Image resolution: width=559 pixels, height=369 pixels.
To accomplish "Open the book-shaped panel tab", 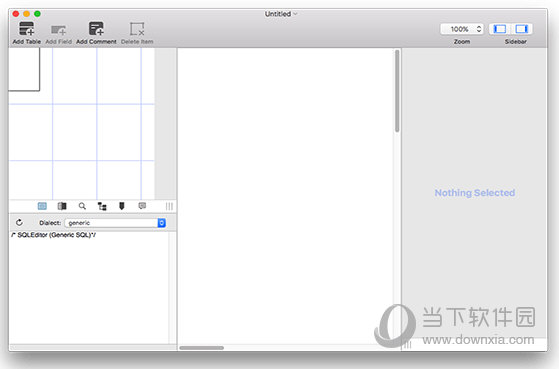I will click(x=62, y=206).
